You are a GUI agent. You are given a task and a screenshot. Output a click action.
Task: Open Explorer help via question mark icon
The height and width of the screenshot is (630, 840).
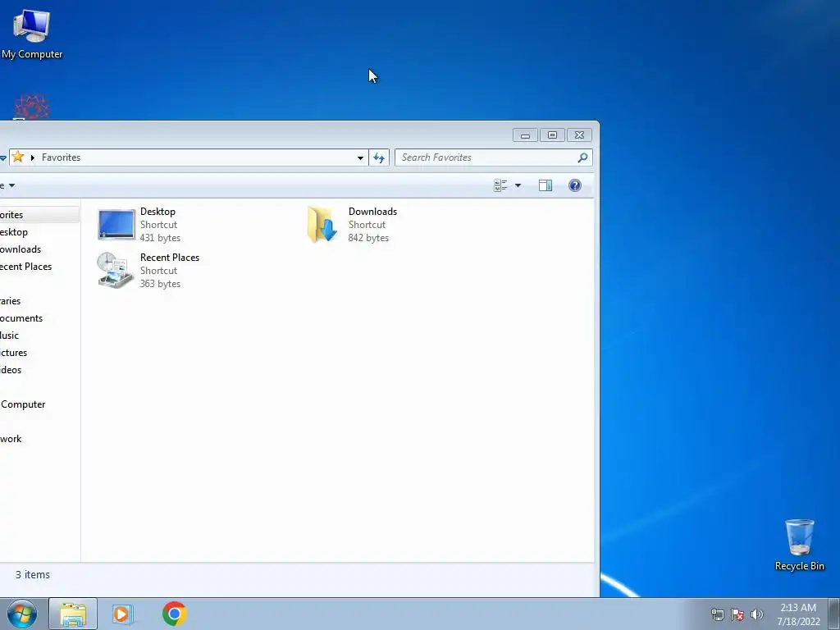[575, 185]
